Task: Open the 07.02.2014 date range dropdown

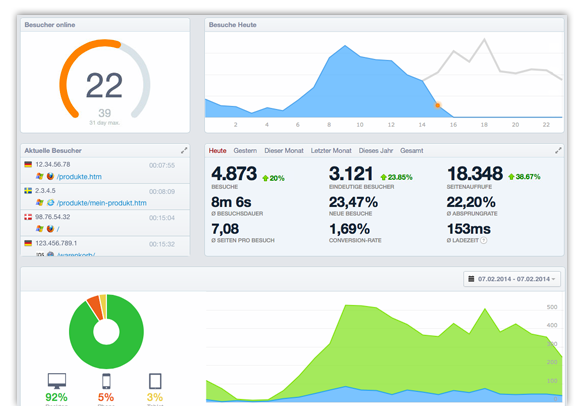Action: (x=512, y=279)
